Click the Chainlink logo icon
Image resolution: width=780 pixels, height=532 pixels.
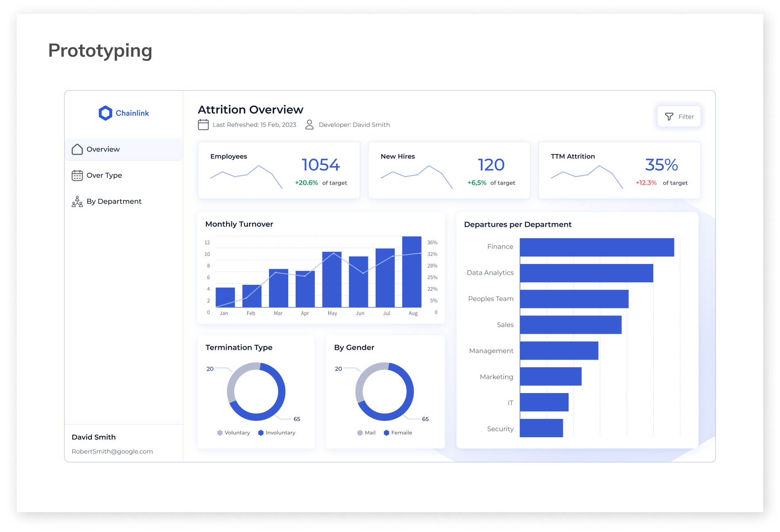pos(105,113)
